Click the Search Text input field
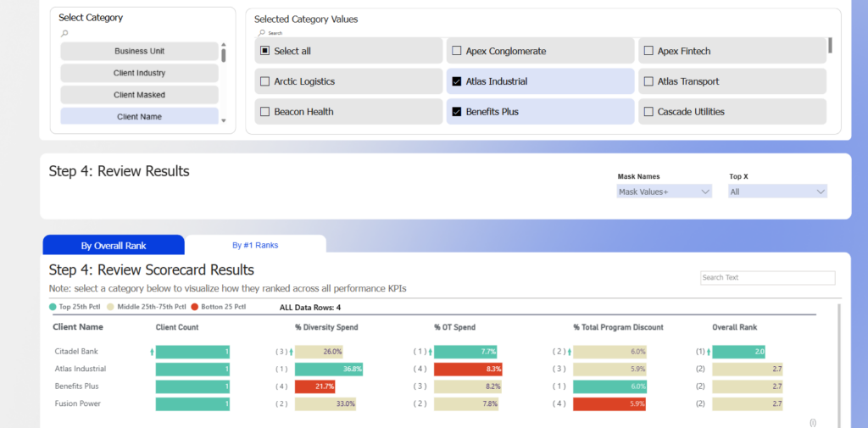This screenshot has width=868, height=428. pos(767,278)
